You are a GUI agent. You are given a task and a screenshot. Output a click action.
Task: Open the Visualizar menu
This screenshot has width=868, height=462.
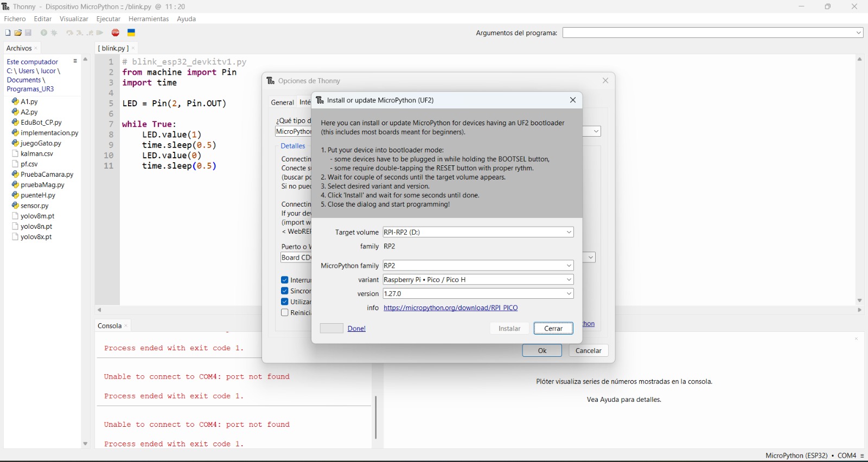[74, 19]
